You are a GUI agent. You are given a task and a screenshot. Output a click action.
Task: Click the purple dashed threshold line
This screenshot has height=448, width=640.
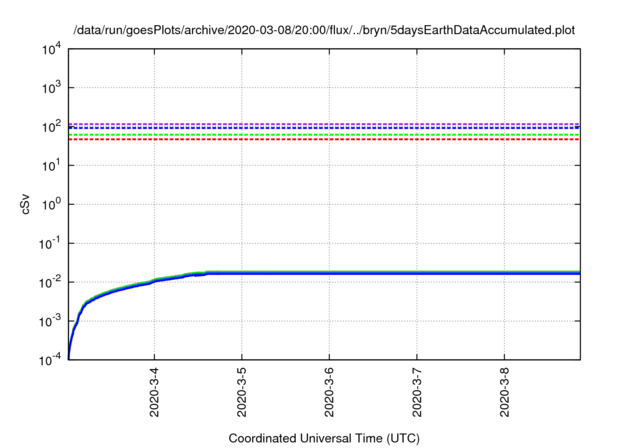(x=324, y=124)
